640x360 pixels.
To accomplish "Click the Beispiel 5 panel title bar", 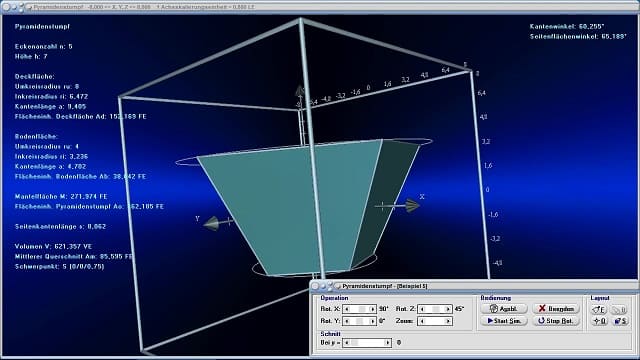I will point(473,286).
